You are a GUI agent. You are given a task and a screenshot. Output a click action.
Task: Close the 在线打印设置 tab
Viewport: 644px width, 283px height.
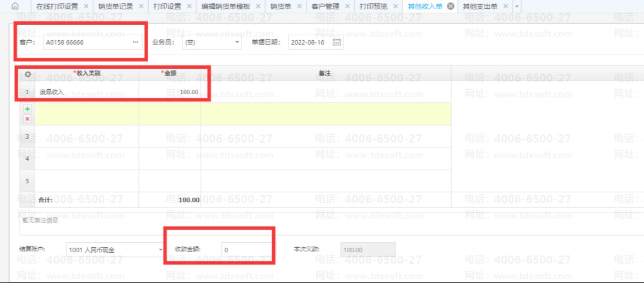(86, 7)
